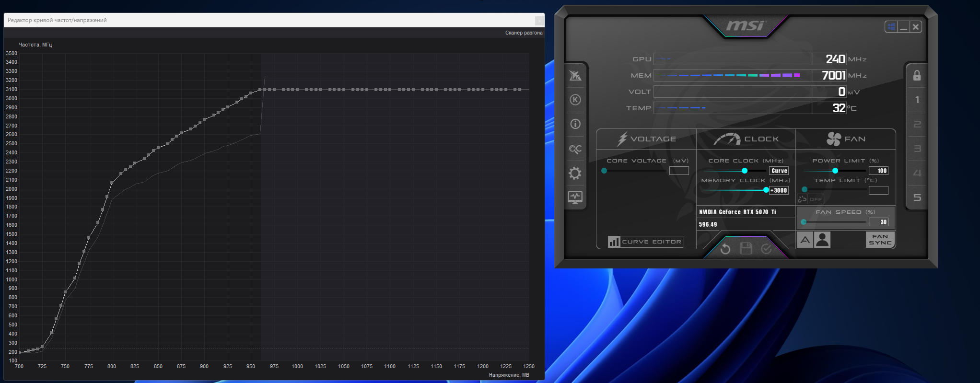Click the Core Clock box showing Curve
Viewport: 980px width, 383px height.
point(779,171)
